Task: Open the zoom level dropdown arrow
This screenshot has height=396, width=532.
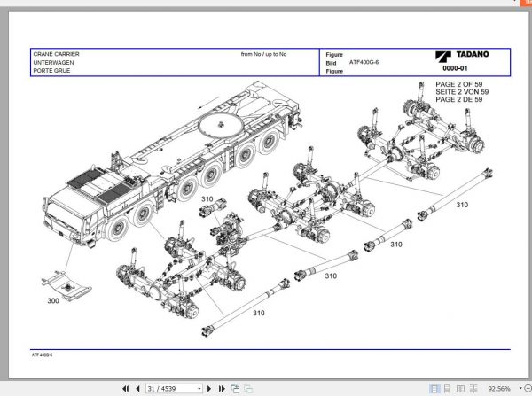Action: pyautogui.click(x=520, y=388)
